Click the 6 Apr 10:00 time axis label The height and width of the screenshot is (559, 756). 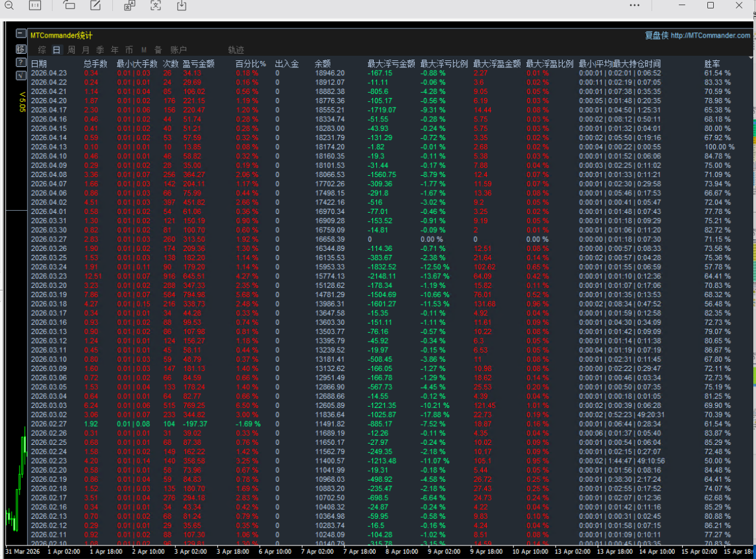(x=275, y=551)
